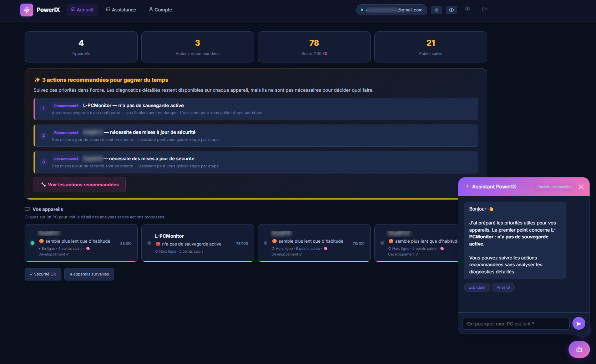Toggle the eye visibility icon in header

click(x=451, y=10)
